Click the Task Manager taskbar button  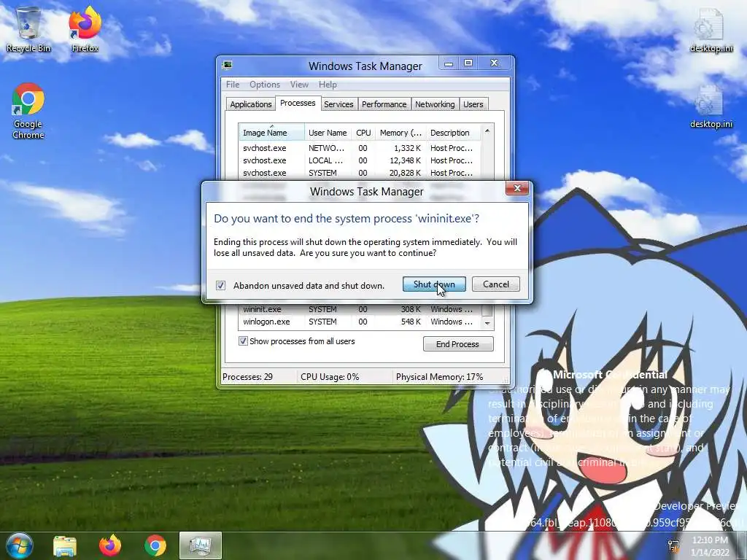pyautogui.click(x=201, y=545)
